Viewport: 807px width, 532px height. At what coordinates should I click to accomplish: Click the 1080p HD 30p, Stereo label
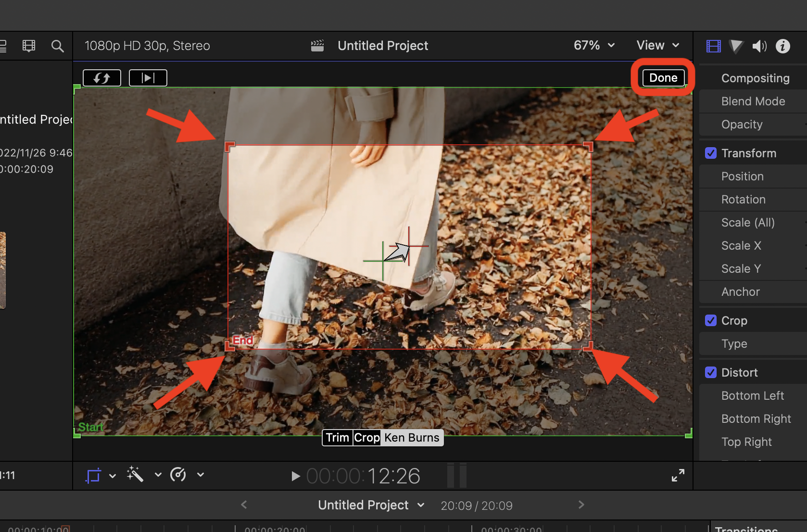pos(147,46)
